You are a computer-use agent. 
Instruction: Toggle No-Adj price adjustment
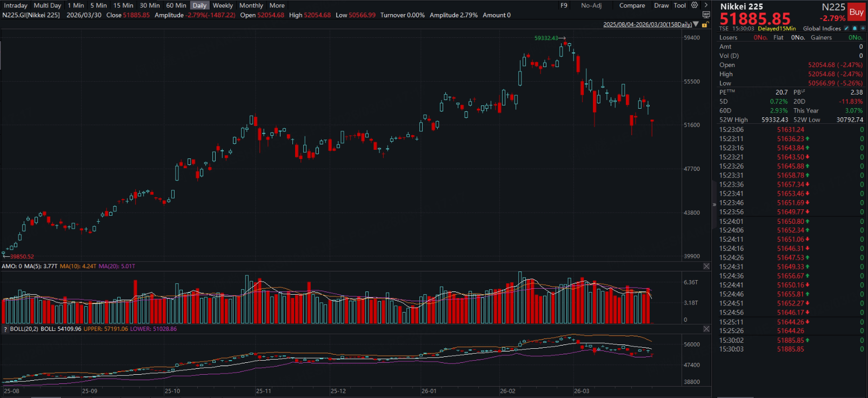pos(591,5)
